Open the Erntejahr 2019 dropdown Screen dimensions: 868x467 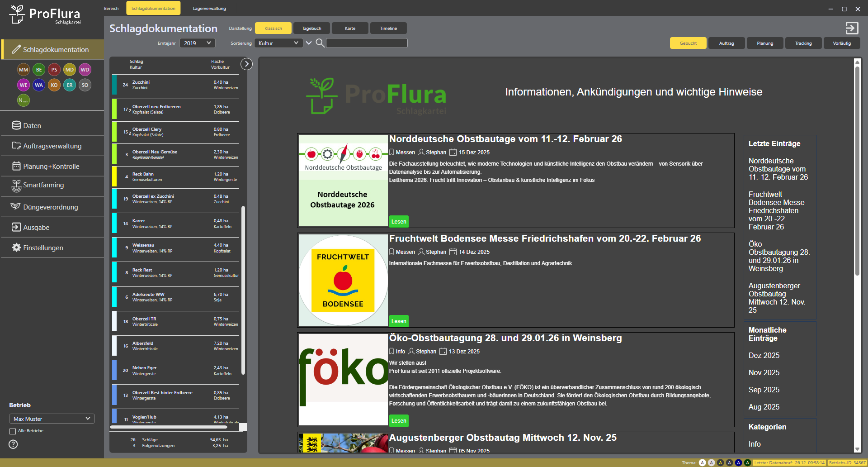pyautogui.click(x=197, y=43)
